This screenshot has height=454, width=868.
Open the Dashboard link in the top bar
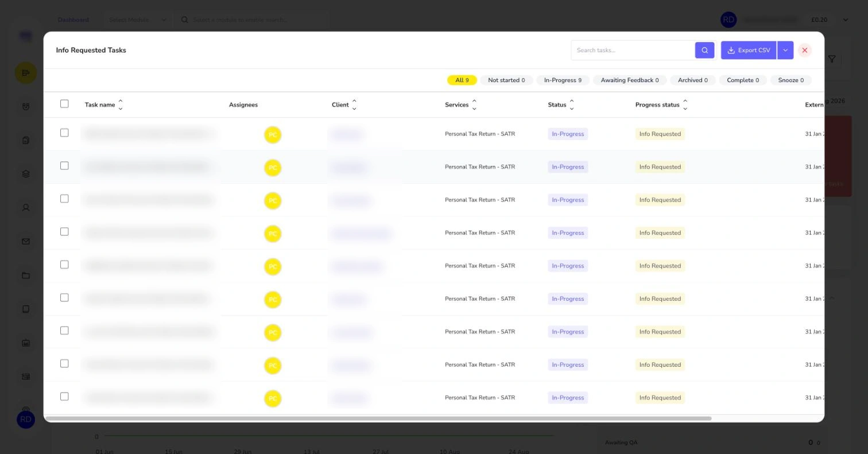coord(73,20)
